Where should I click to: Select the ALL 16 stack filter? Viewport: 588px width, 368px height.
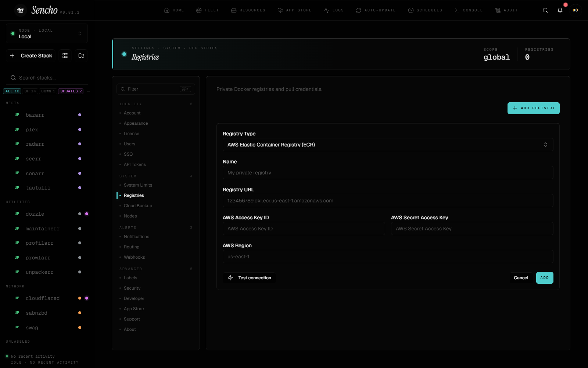(x=12, y=91)
